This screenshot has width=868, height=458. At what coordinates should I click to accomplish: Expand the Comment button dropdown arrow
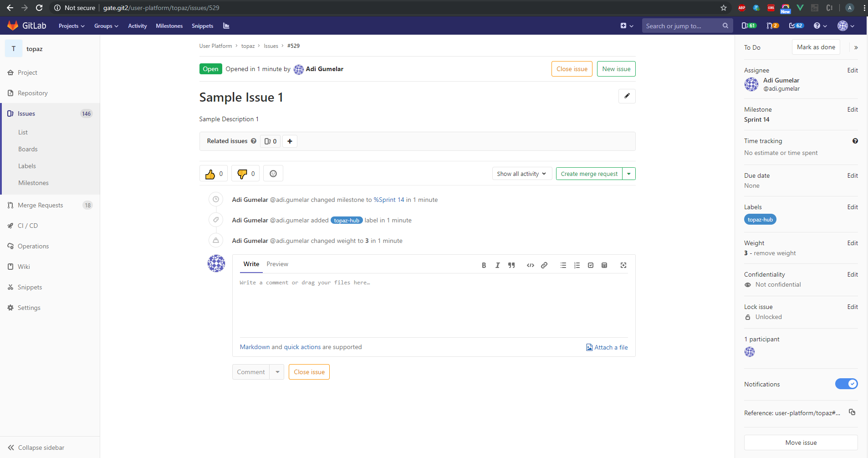pyautogui.click(x=277, y=372)
